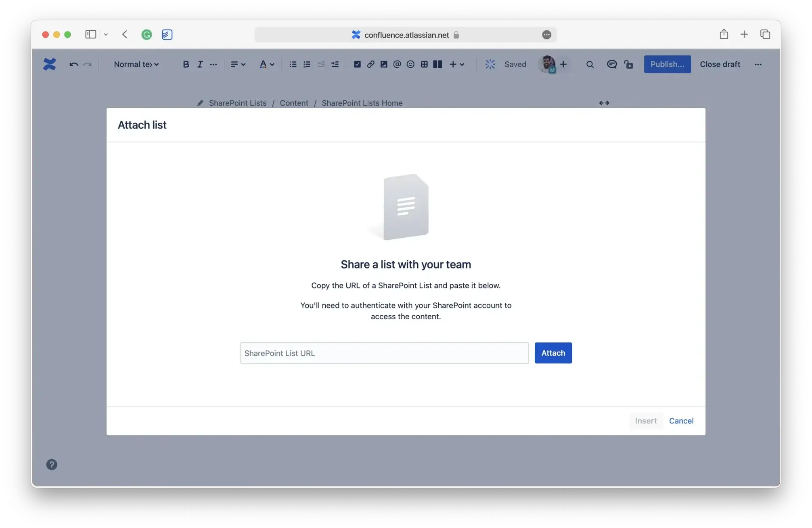The height and width of the screenshot is (528, 812).
Task: Click the Grammarly extension icon
Action: 146,35
